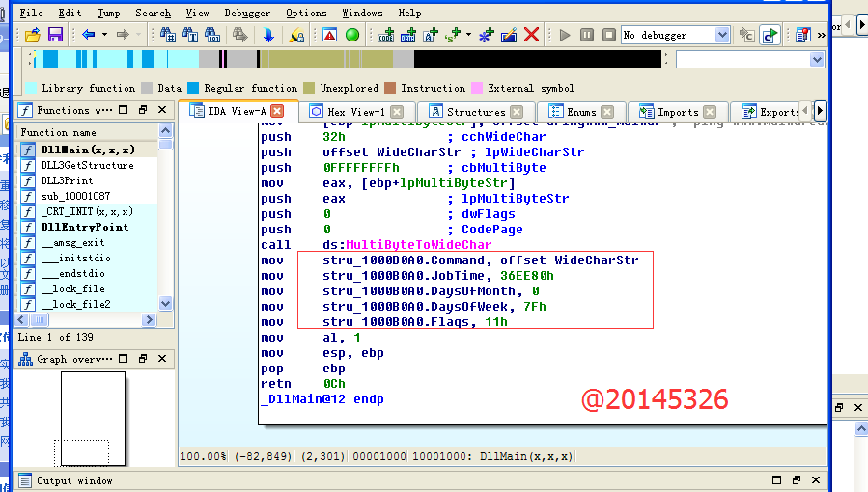Open the Debugger menu
The image size is (868, 492).
pos(247,13)
